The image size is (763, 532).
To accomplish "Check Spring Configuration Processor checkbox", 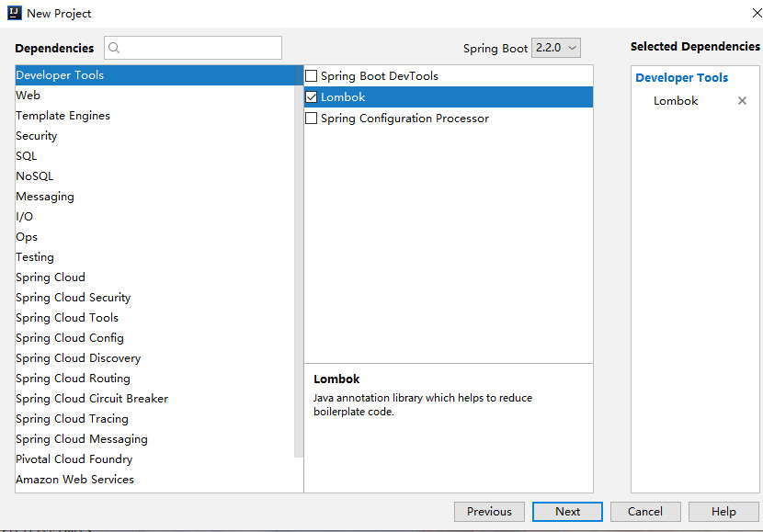I will point(311,119).
